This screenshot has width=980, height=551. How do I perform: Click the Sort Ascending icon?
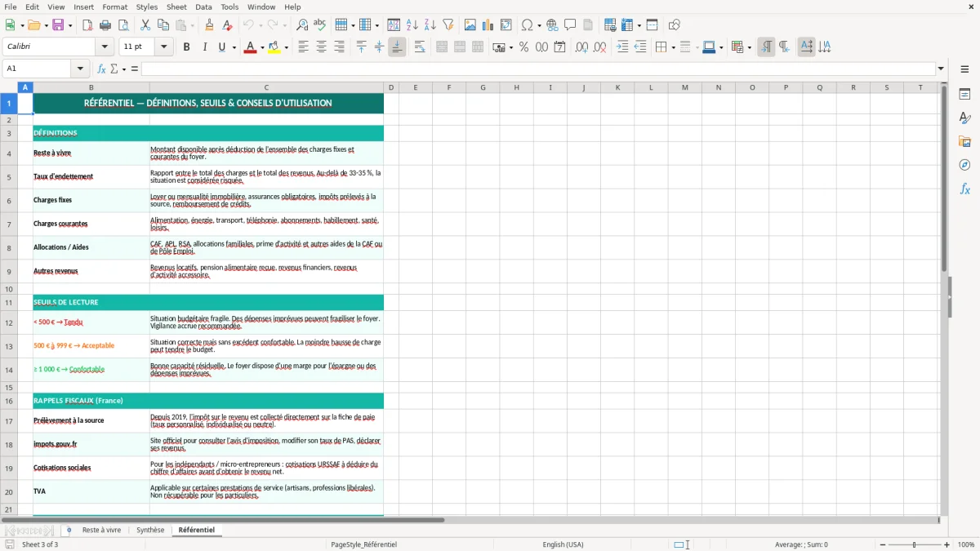point(412,25)
